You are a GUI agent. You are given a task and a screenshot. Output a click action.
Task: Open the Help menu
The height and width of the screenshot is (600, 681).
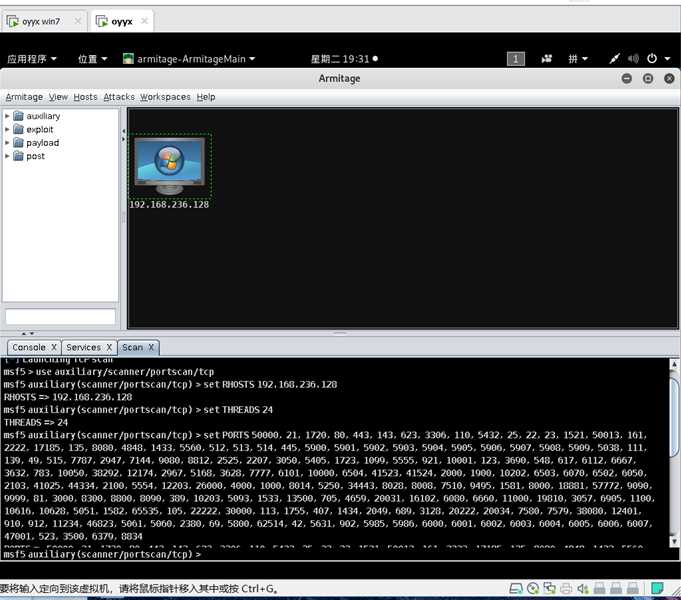click(x=206, y=97)
